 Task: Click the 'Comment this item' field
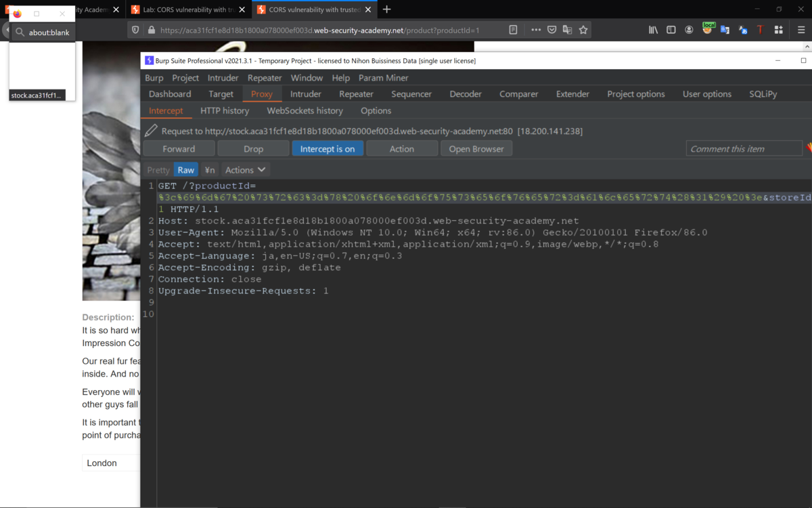[x=744, y=148]
